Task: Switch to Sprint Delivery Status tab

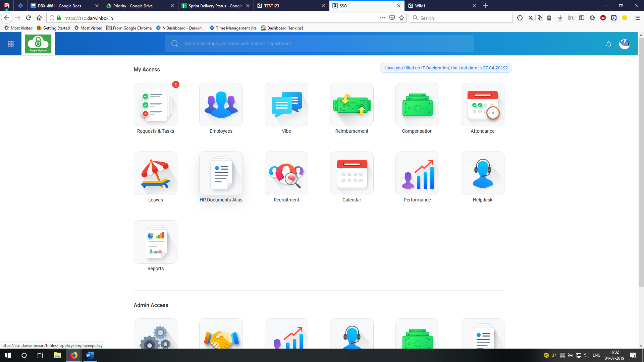Action: click(215, 6)
